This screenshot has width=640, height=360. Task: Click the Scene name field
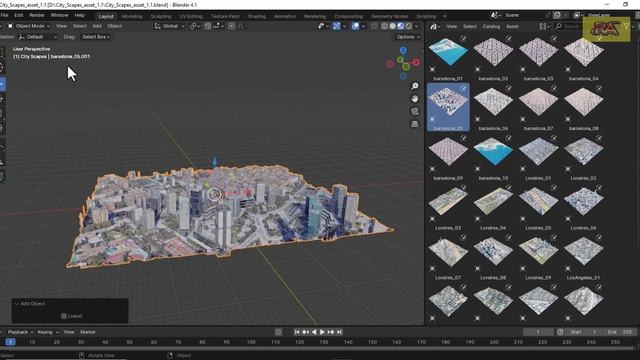pos(524,15)
